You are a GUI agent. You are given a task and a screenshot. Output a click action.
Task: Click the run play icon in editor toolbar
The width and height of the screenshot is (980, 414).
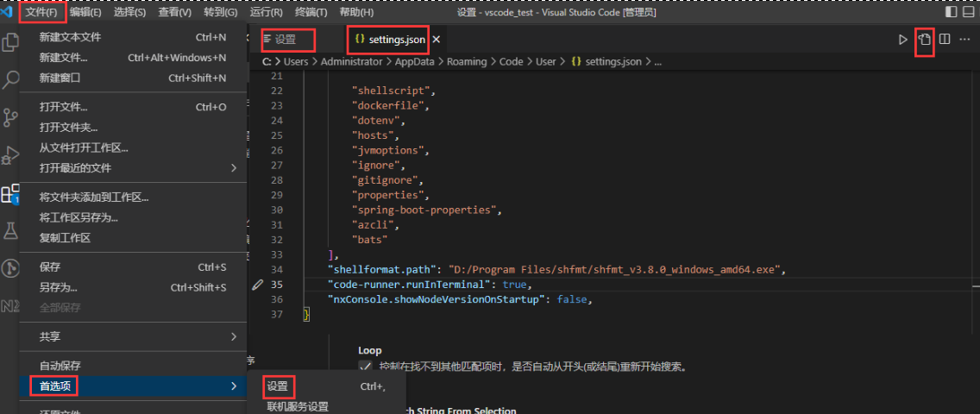click(902, 40)
